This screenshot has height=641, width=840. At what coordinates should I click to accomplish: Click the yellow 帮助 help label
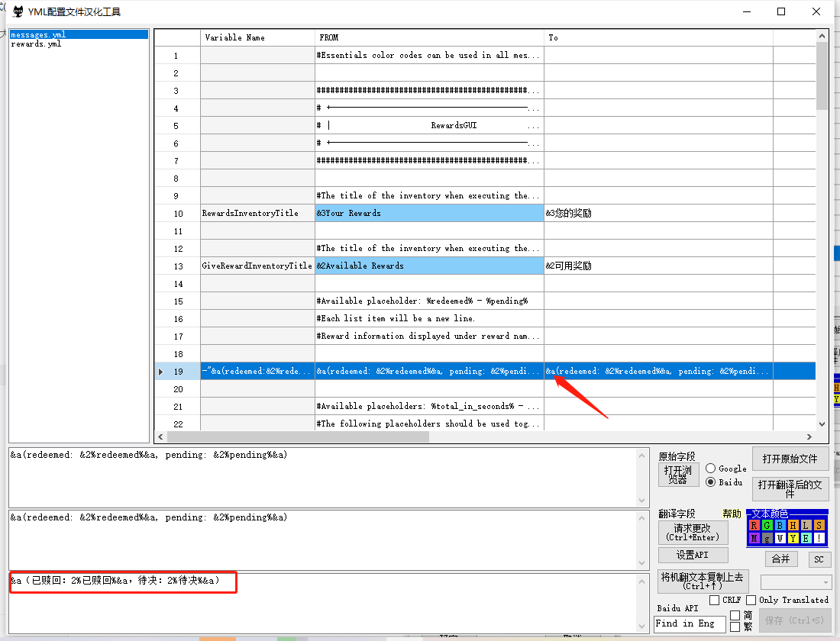(x=732, y=514)
